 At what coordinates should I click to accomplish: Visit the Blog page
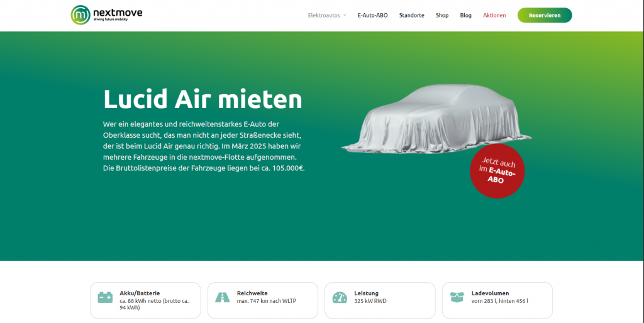tap(466, 15)
